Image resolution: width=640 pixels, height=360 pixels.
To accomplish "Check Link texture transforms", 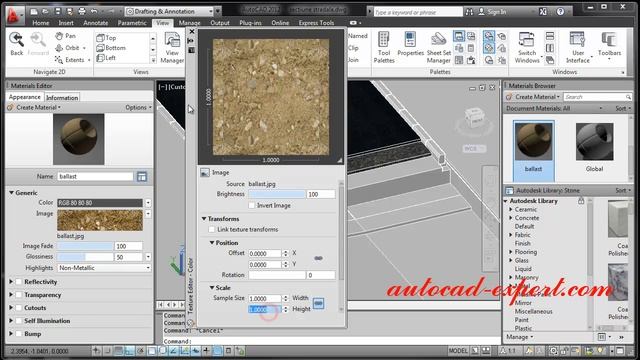I will pos(212,229).
